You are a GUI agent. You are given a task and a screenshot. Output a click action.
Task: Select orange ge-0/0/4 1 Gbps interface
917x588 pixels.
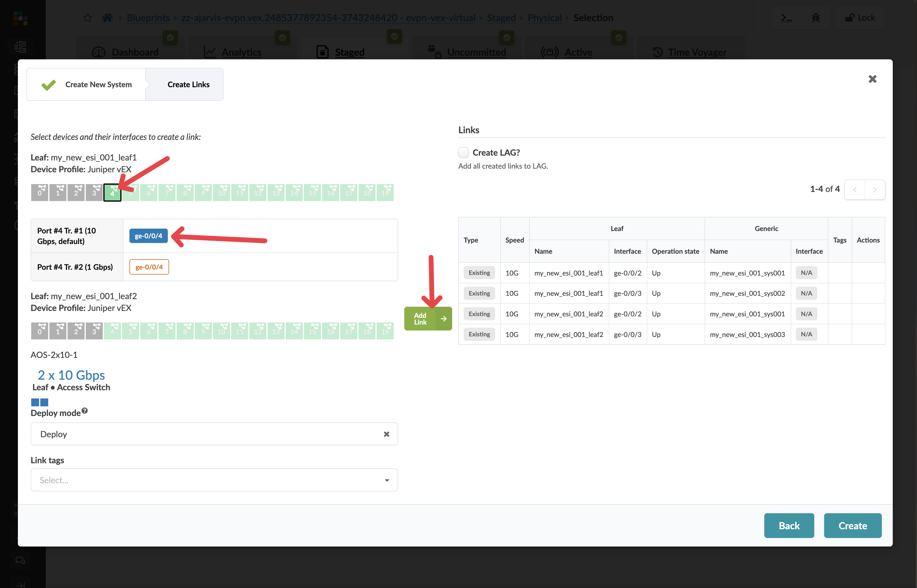pyautogui.click(x=149, y=267)
